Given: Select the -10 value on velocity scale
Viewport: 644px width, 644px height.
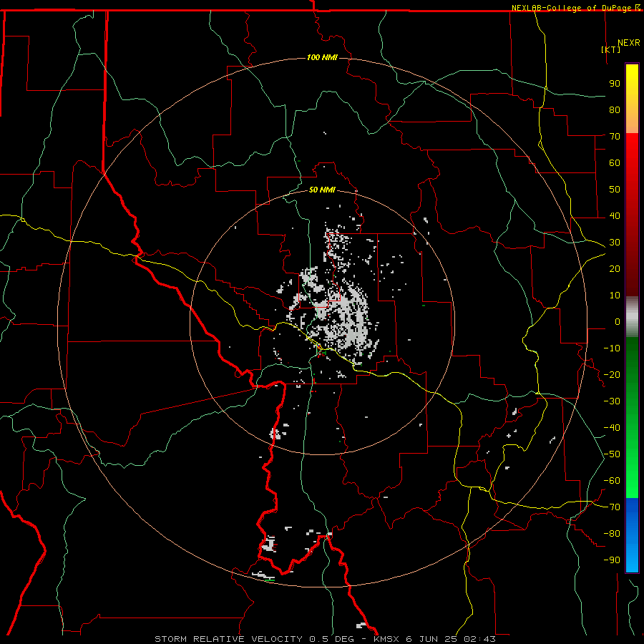Looking at the screenshot, I should [x=612, y=348].
